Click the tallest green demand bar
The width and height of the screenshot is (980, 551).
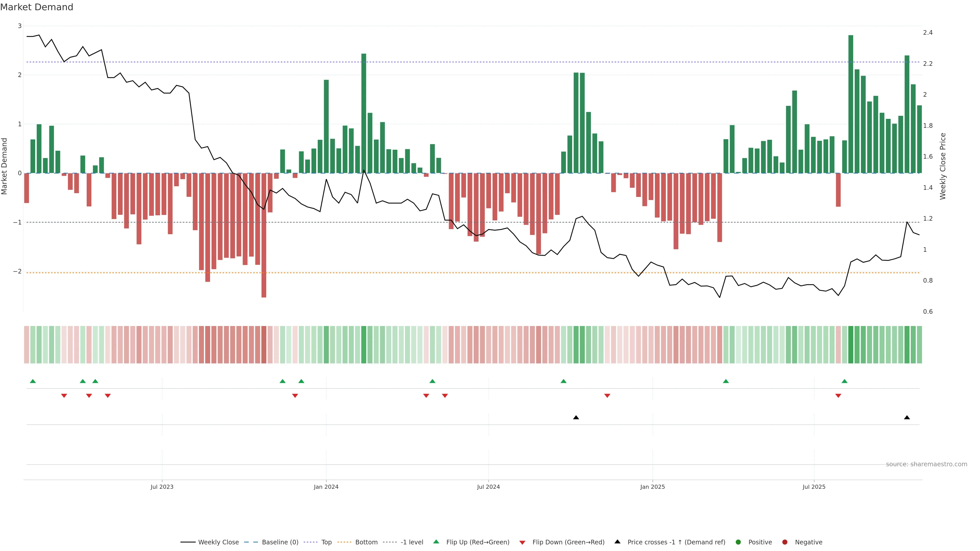pos(851,103)
